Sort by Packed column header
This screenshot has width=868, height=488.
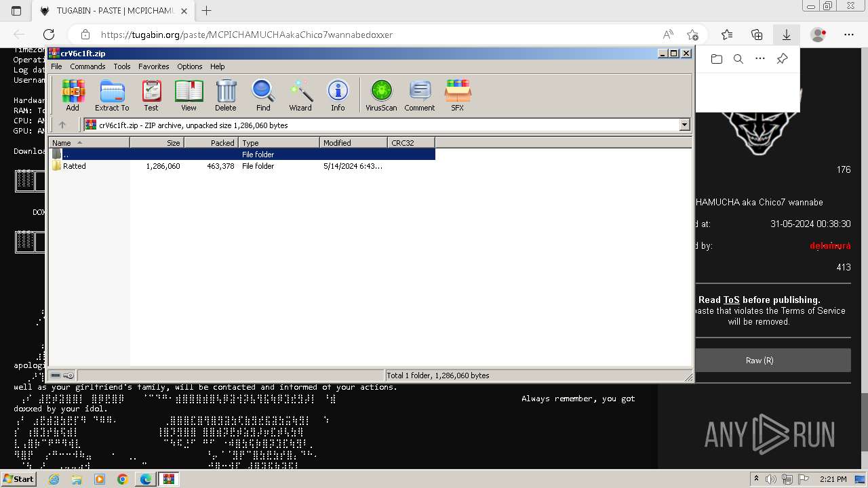point(211,143)
